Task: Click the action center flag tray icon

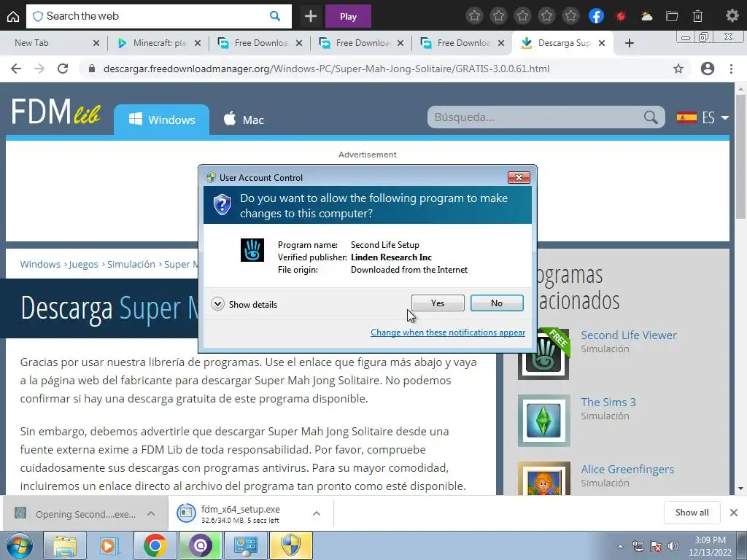Action: pos(656,546)
